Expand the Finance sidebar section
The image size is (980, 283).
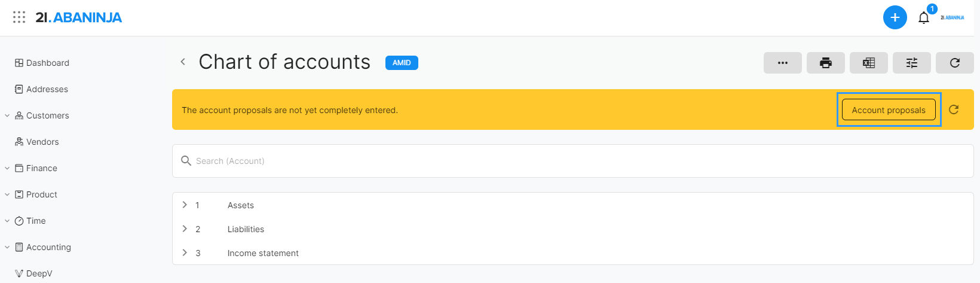[7, 168]
